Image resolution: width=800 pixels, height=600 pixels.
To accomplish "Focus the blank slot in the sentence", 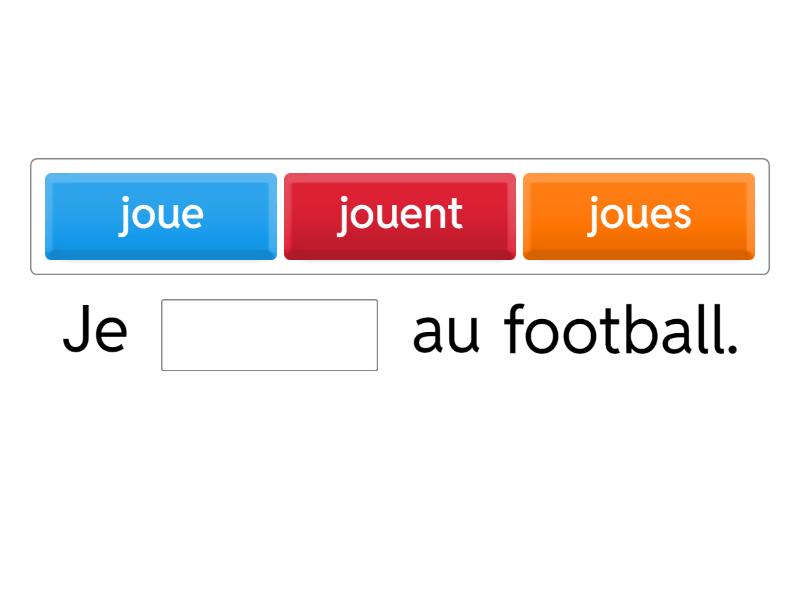I will pos(269,335).
